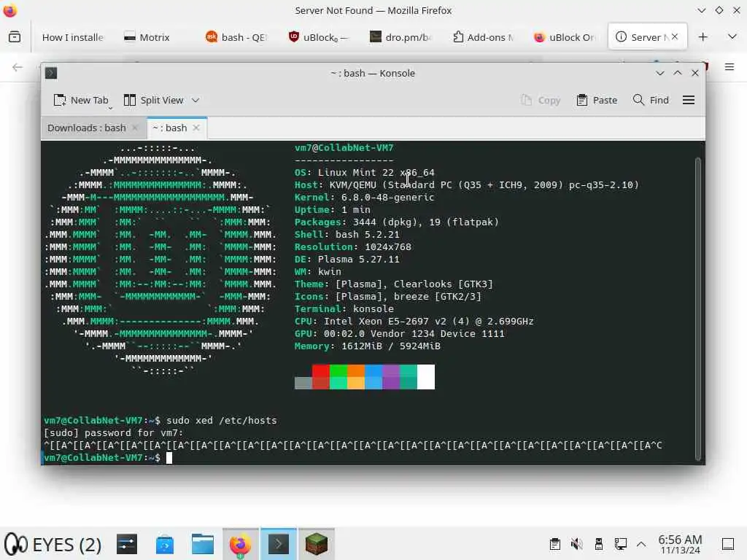Open Find in Konsole toolbar
Image resolution: width=747 pixels, height=560 pixels.
point(651,100)
